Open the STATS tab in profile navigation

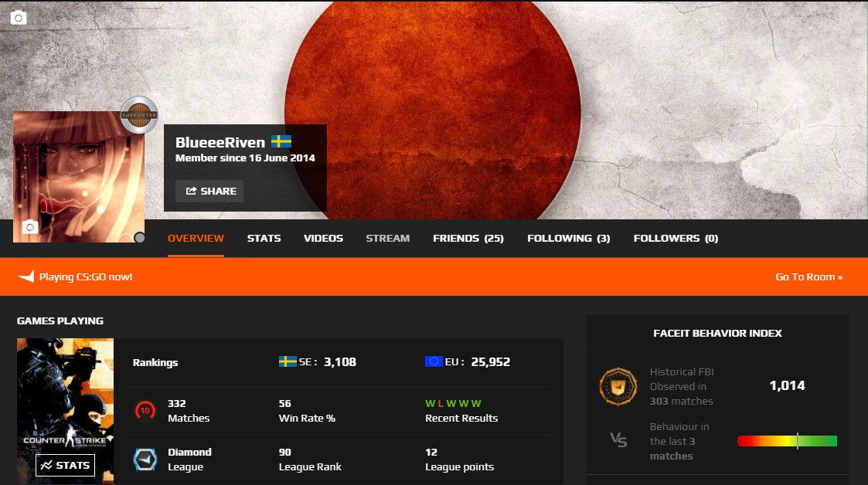(x=264, y=239)
